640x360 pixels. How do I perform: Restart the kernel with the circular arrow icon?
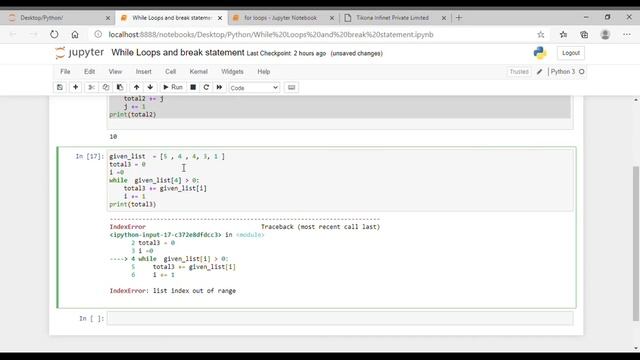pos(206,87)
